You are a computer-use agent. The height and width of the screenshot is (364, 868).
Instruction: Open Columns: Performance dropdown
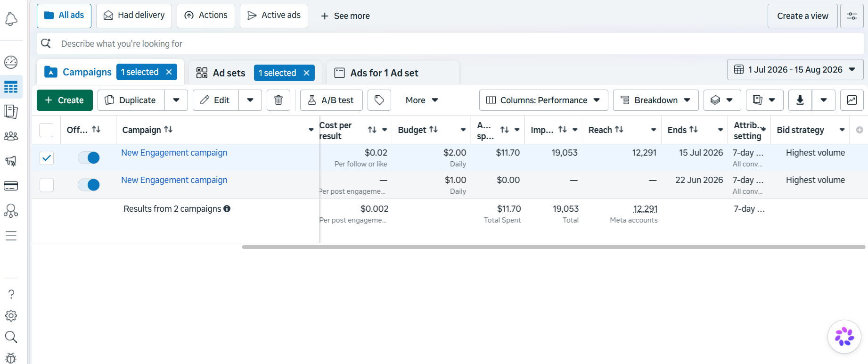(543, 100)
